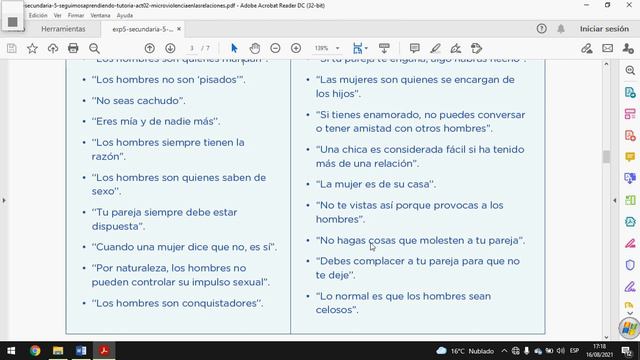
Task: Collapse the right tools pane arrow
Action: pos(615,200)
